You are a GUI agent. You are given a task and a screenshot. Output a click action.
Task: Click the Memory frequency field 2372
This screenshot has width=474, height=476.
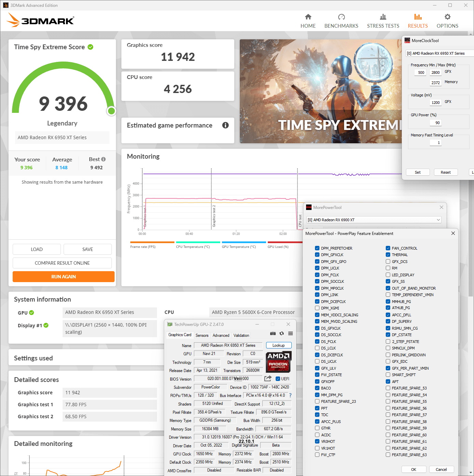point(435,83)
